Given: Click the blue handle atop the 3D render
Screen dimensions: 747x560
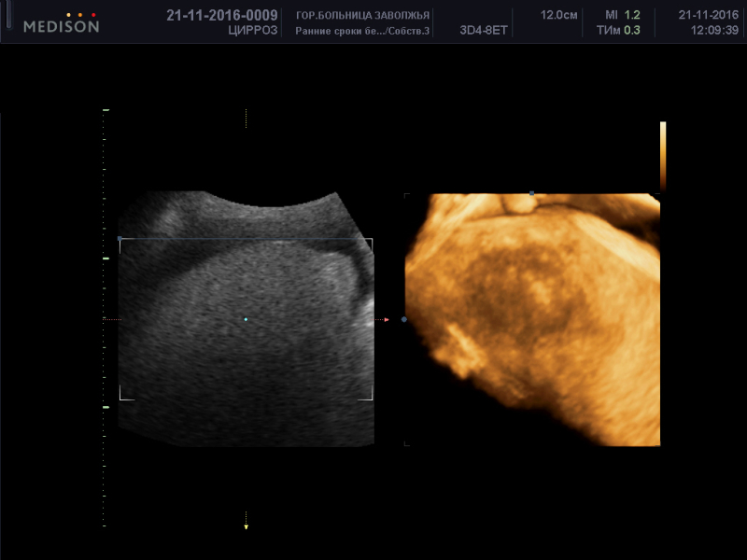Looking at the screenshot, I should (x=531, y=193).
